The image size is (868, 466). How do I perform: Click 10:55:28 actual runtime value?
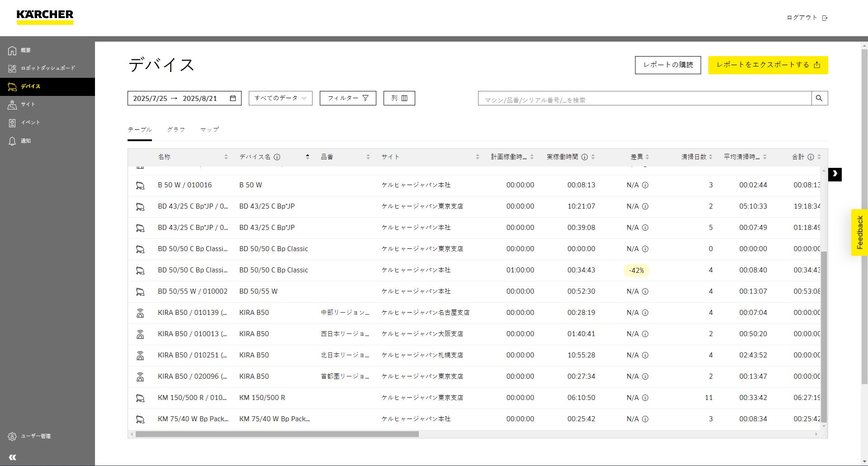click(581, 355)
